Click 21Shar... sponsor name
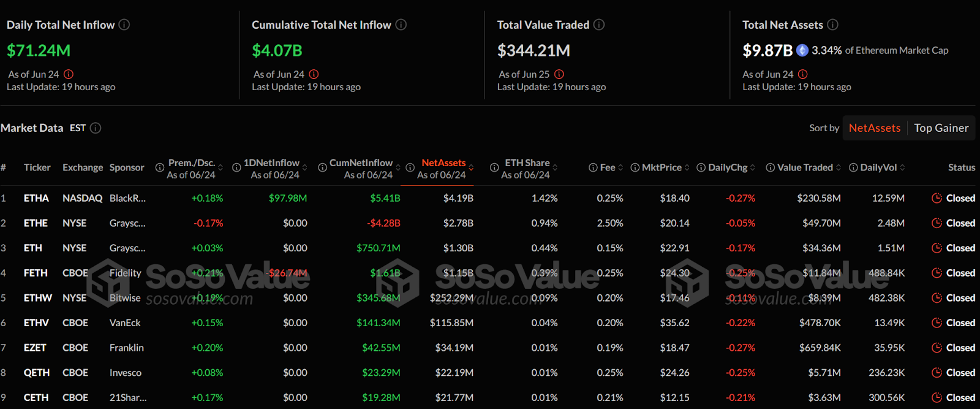The width and height of the screenshot is (980, 409). click(x=128, y=397)
